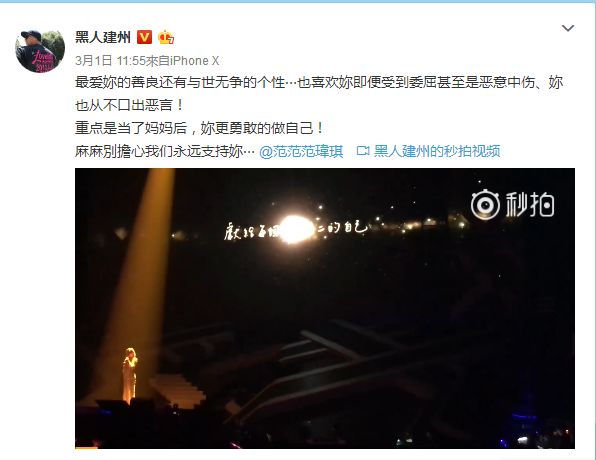
Task: Click the 秒拍 watermark text on video
Action: [x=529, y=205]
